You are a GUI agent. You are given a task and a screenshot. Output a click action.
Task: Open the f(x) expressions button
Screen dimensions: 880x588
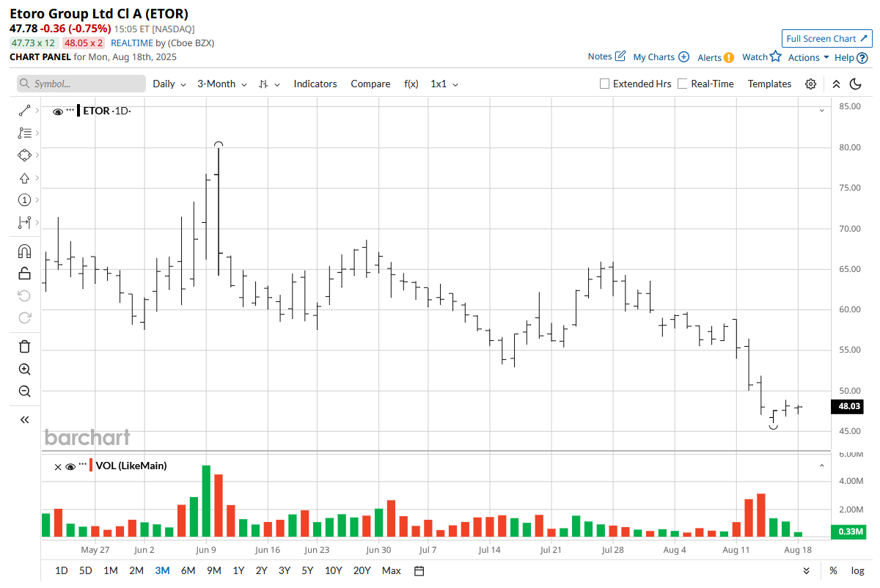(x=411, y=84)
